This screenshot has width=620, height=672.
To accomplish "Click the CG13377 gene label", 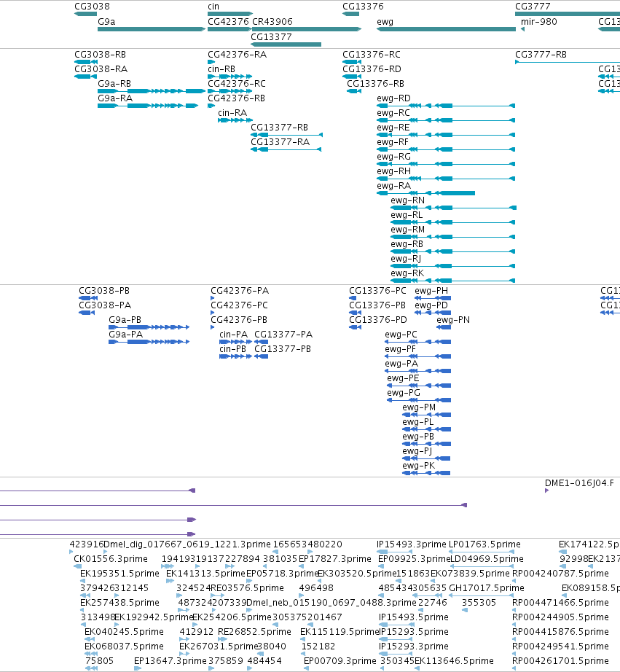I will pos(271,37).
